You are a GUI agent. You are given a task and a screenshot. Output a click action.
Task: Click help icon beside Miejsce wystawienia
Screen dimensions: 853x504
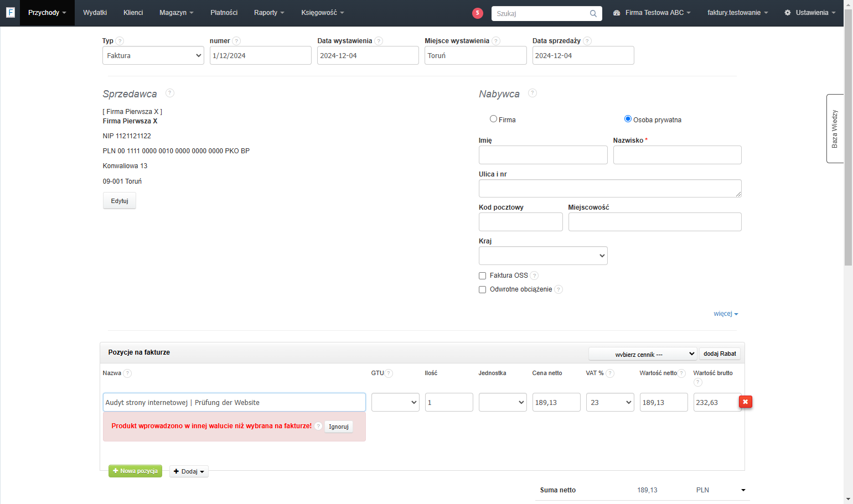(x=496, y=41)
